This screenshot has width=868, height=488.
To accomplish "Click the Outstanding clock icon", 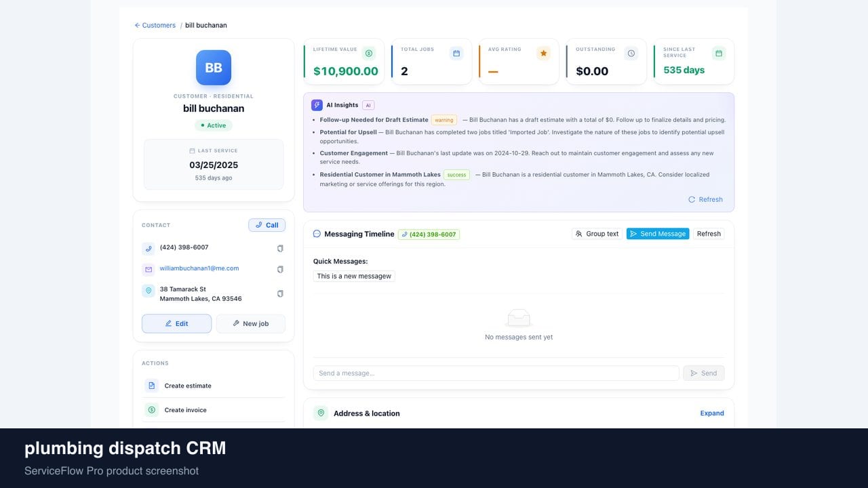I will tap(631, 53).
